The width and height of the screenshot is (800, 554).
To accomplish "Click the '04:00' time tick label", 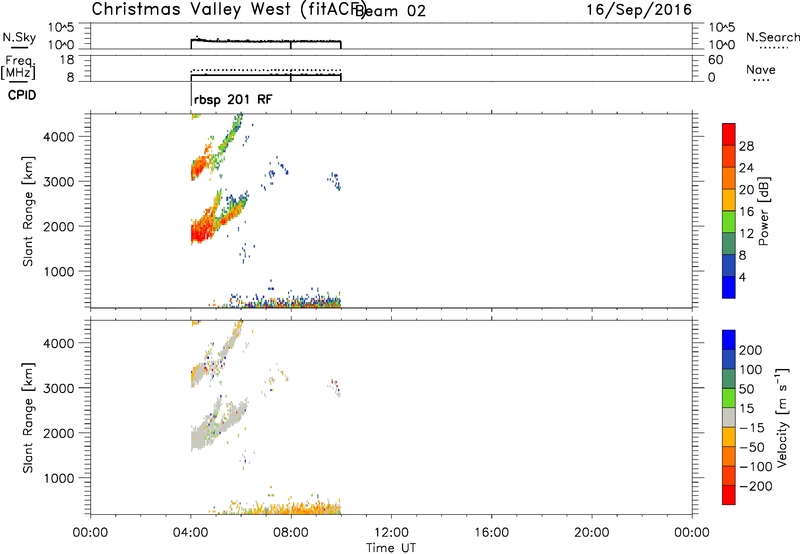I will click(191, 533).
